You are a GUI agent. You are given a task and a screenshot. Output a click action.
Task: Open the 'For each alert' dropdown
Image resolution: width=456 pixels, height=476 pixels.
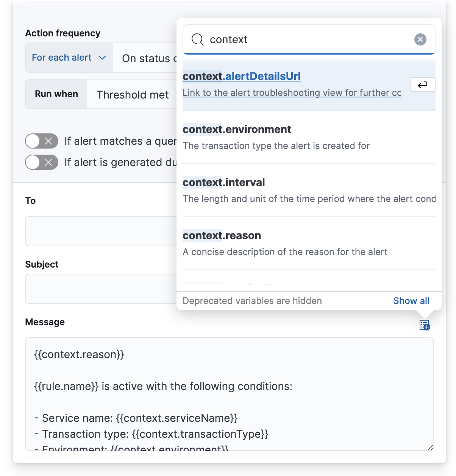tap(68, 58)
